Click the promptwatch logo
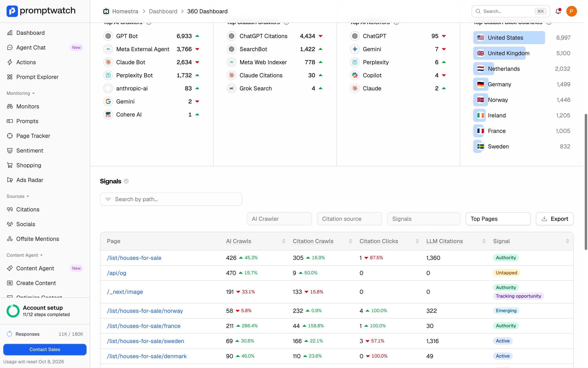This screenshot has height=368, width=588. point(41,11)
